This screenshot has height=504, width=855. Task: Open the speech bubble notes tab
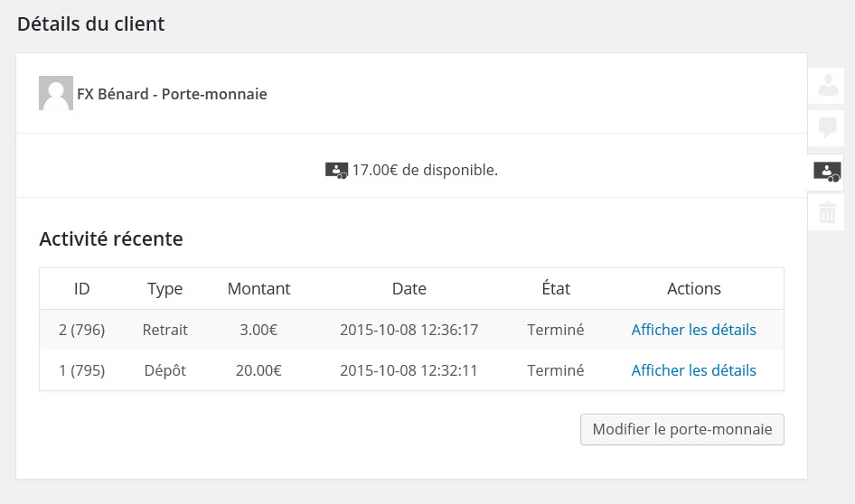pos(827,127)
